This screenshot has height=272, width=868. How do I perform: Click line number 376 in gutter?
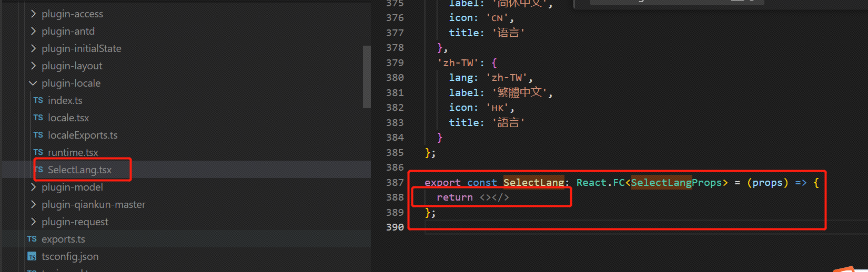point(395,17)
